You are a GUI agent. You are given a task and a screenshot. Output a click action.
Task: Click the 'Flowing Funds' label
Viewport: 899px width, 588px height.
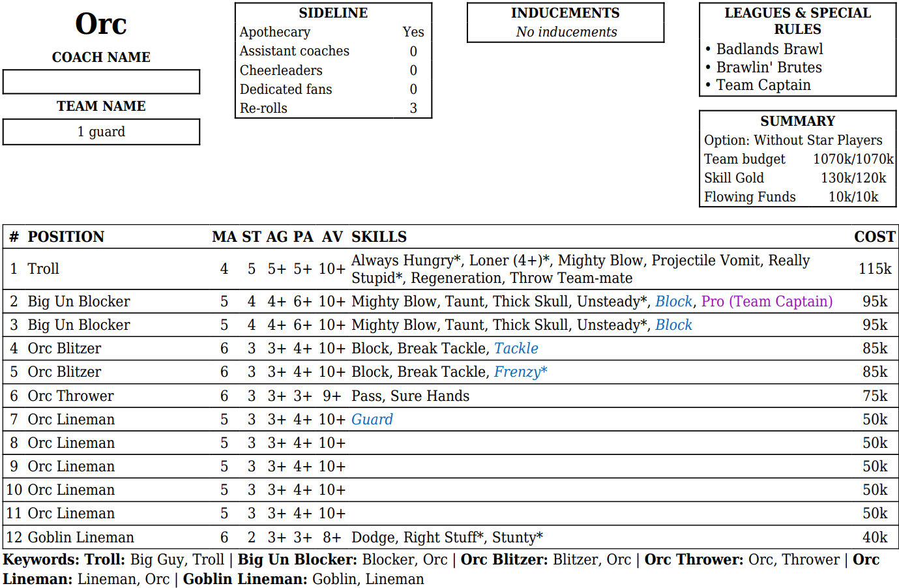tap(750, 197)
